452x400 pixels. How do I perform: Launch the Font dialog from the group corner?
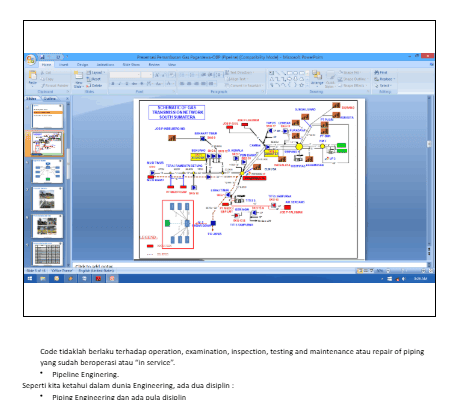pos(173,91)
